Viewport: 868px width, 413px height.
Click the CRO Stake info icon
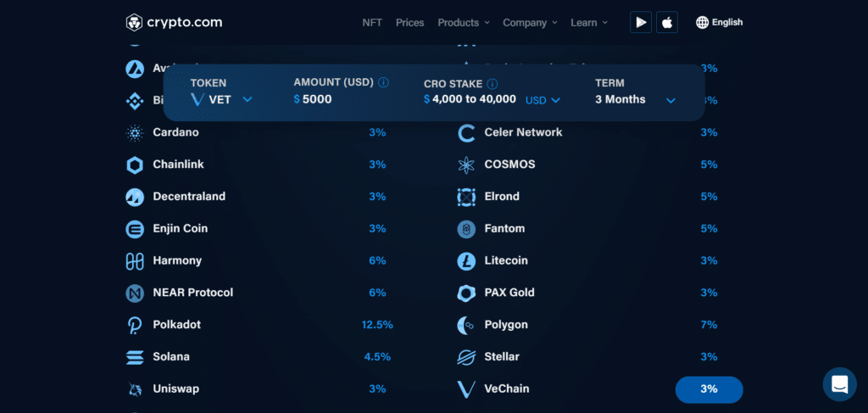pos(492,84)
